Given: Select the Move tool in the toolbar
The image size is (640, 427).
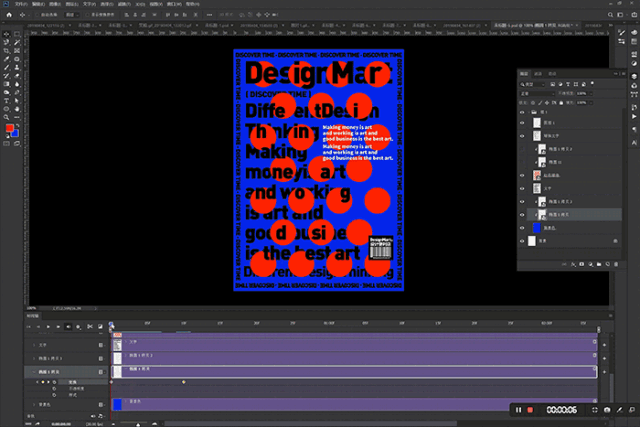Looking at the screenshot, I should click(7, 36).
